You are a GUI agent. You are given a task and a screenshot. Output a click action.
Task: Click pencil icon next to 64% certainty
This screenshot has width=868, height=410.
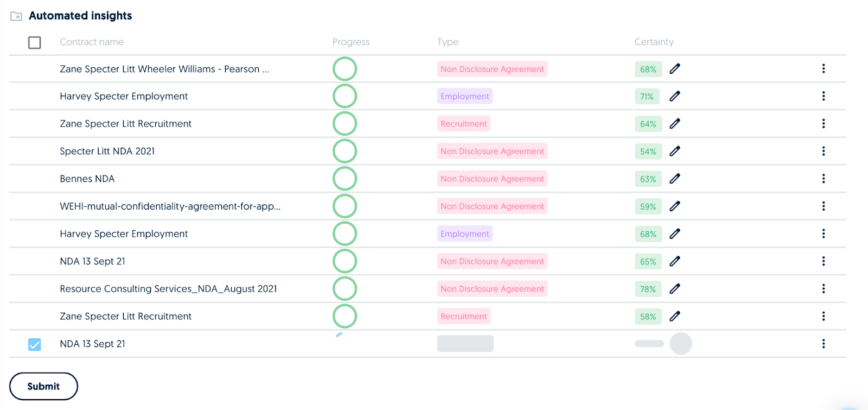pos(674,124)
